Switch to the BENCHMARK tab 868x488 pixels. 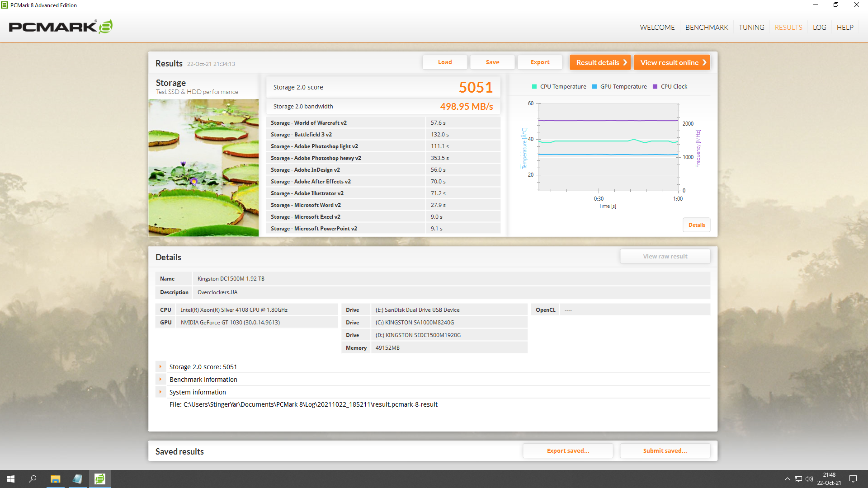coord(707,28)
